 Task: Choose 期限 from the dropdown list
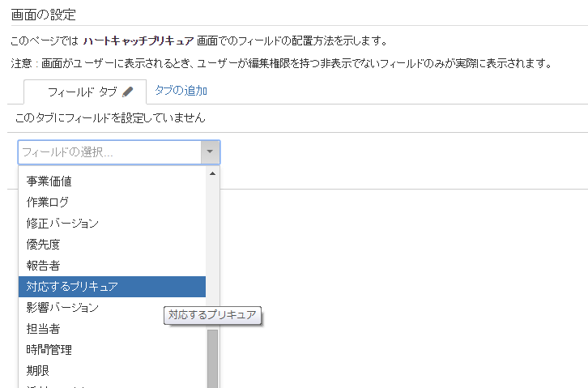coord(112,371)
